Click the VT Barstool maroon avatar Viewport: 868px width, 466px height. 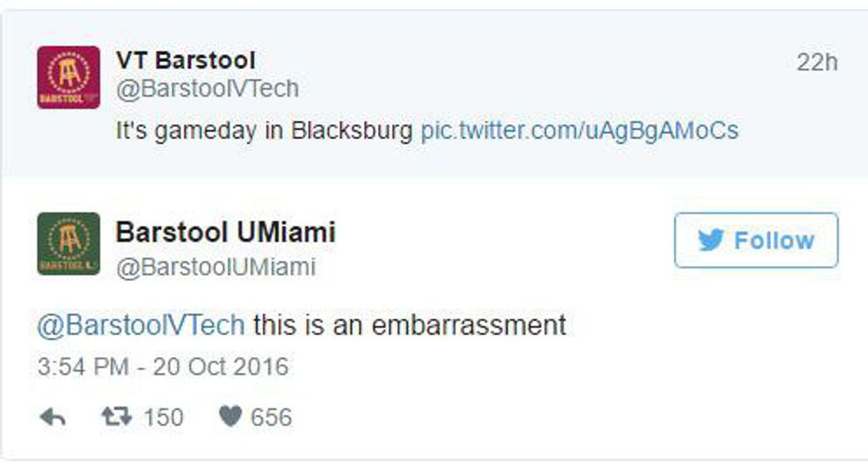(x=68, y=77)
